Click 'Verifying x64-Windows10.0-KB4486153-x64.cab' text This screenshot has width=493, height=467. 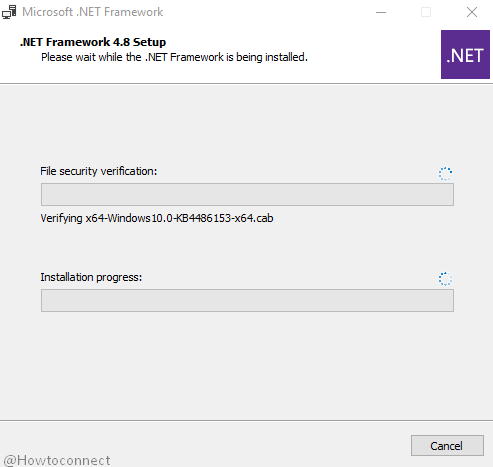pos(157,218)
